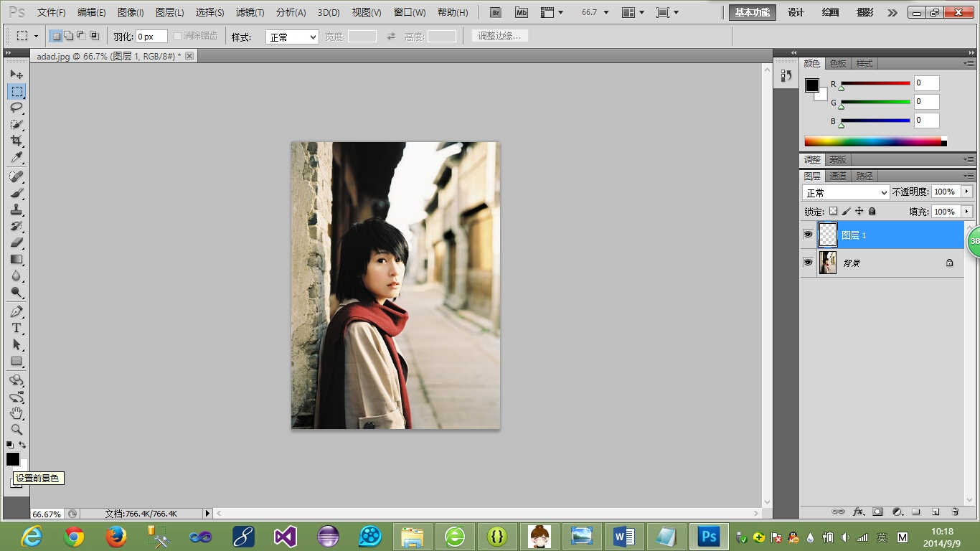Open the layer blend mode dropdown 正常
Image resolution: width=980 pixels, height=551 pixels.
pos(846,193)
